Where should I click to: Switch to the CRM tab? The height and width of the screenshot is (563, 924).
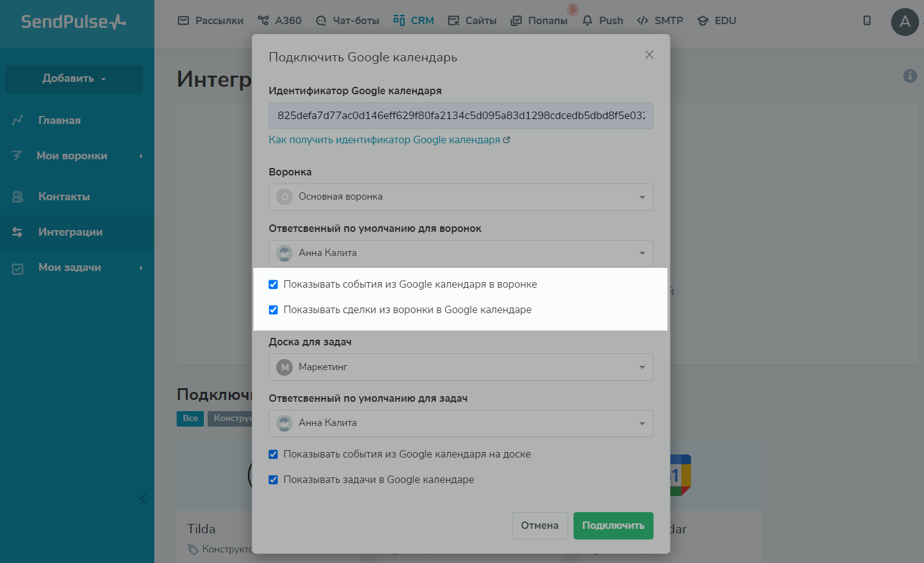(x=413, y=20)
